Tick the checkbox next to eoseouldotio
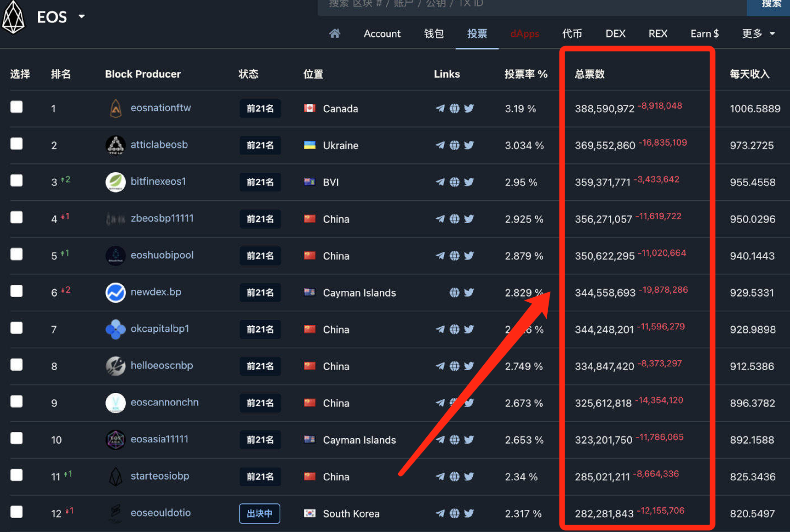The width and height of the screenshot is (790, 532). [17, 512]
